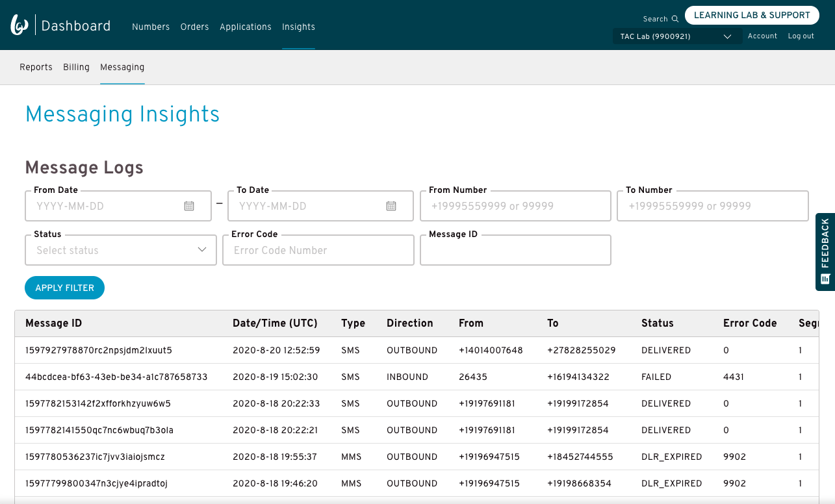835x504 pixels.
Task: Click timestamp 2020-8-20 12:52:59
Action: pos(276,350)
